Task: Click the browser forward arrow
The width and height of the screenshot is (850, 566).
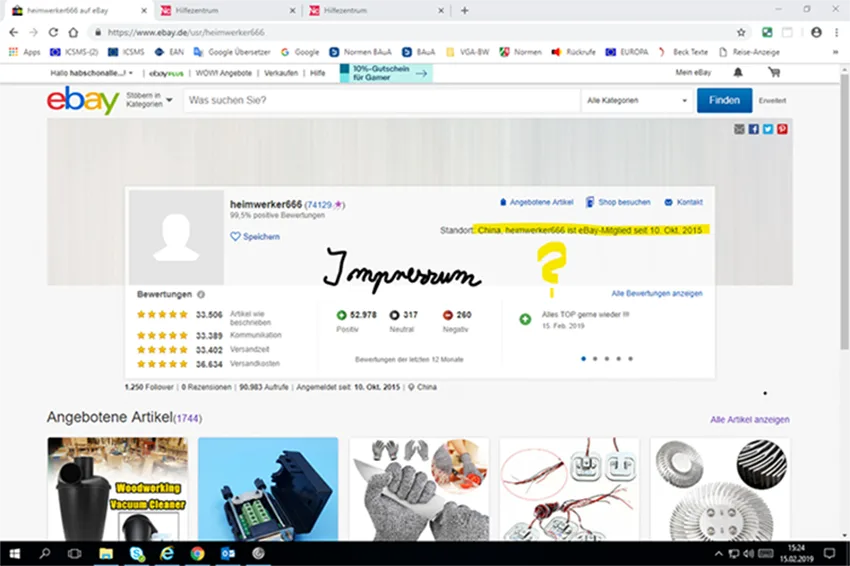Action: (x=34, y=33)
